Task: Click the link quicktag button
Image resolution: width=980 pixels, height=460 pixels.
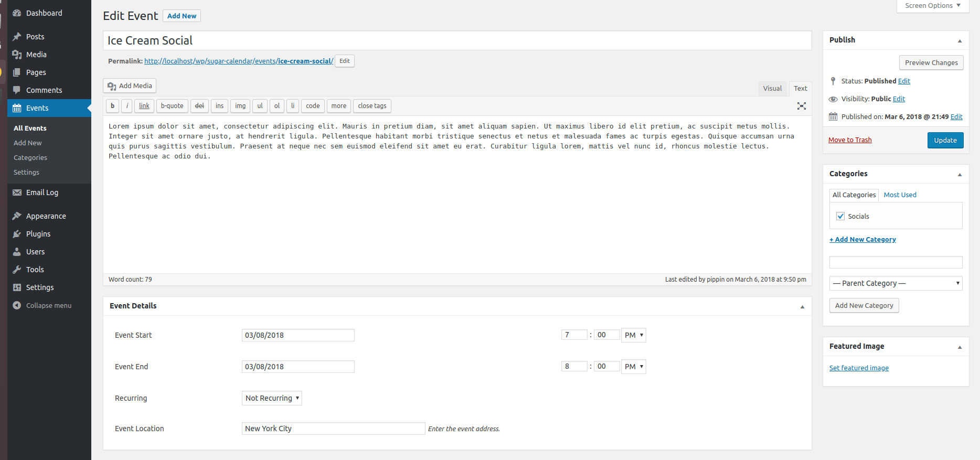Action: point(144,106)
